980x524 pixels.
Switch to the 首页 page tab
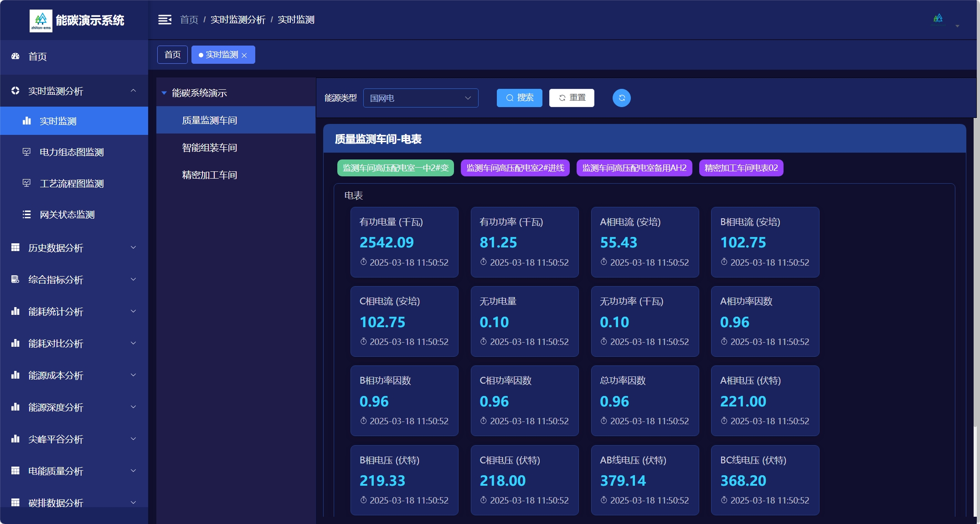click(x=172, y=55)
